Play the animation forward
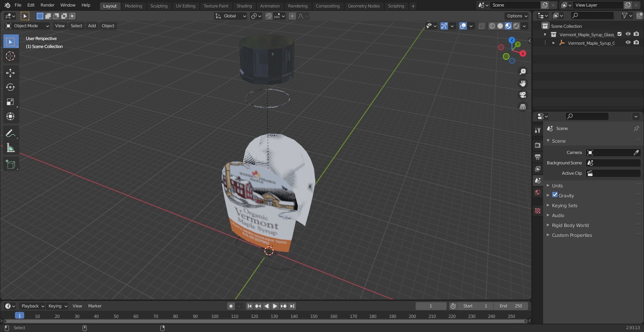The height and width of the screenshot is (332, 644). pyautogui.click(x=275, y=306)
